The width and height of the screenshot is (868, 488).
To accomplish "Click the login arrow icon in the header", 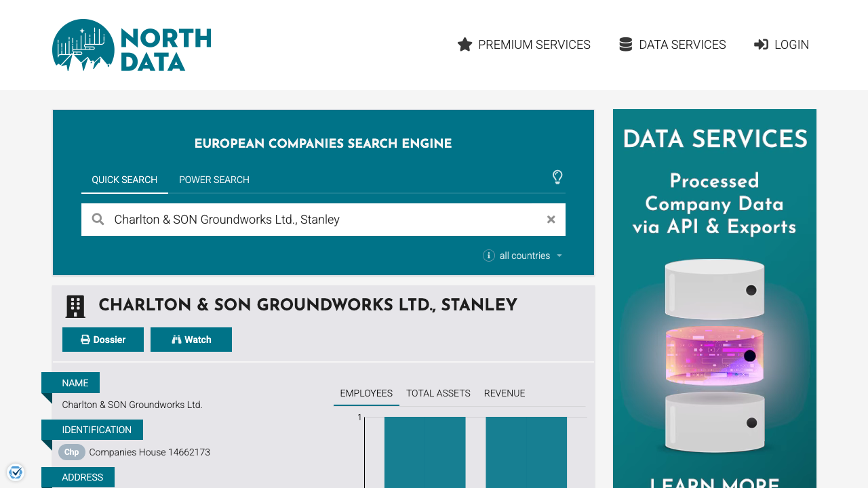I will coord(761,44).
